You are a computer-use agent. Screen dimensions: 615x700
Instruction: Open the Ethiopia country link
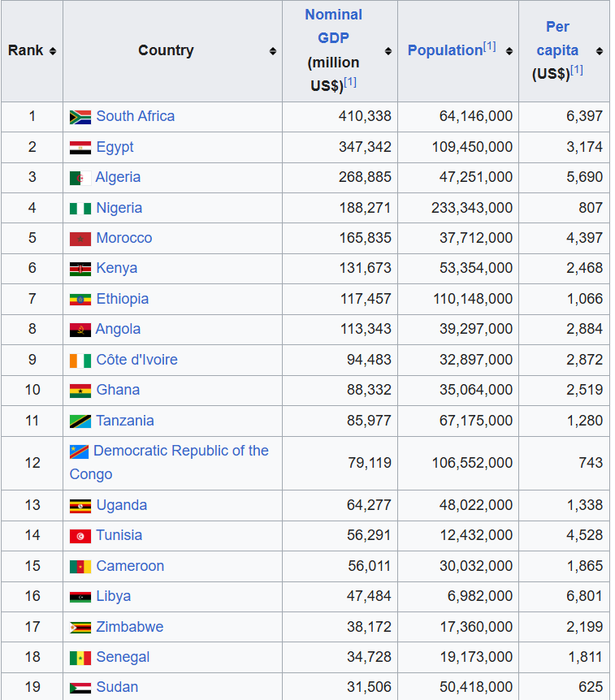point(123,299)
